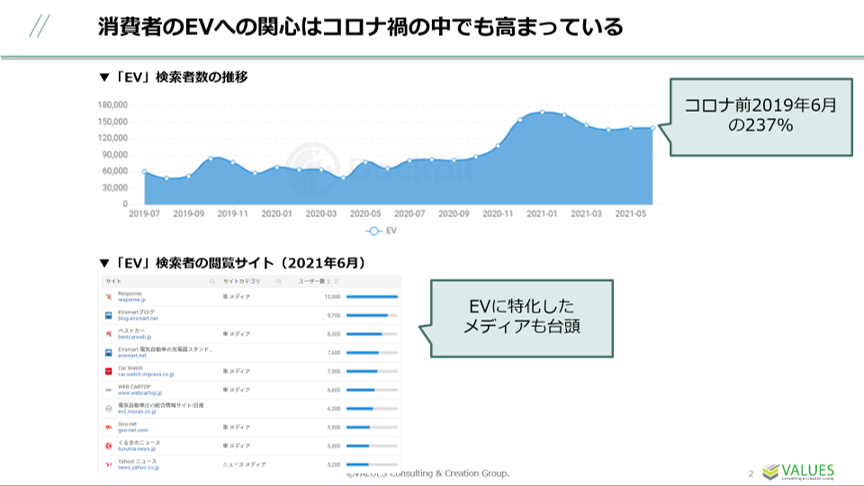This screenshot has width=864, height=486.
Task: Click the user count bar for Response
Action: [x=372, y=297]
